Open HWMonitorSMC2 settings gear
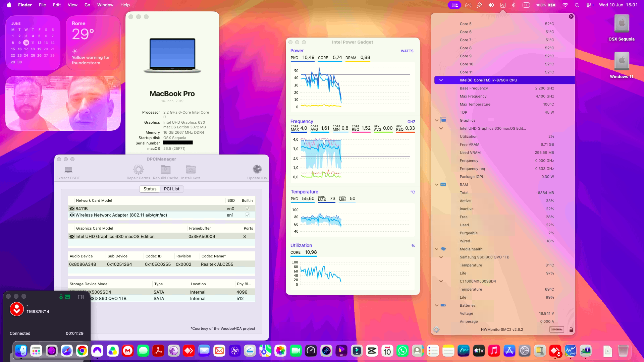This screenshot has height=362, width=644. coord(436,330)
